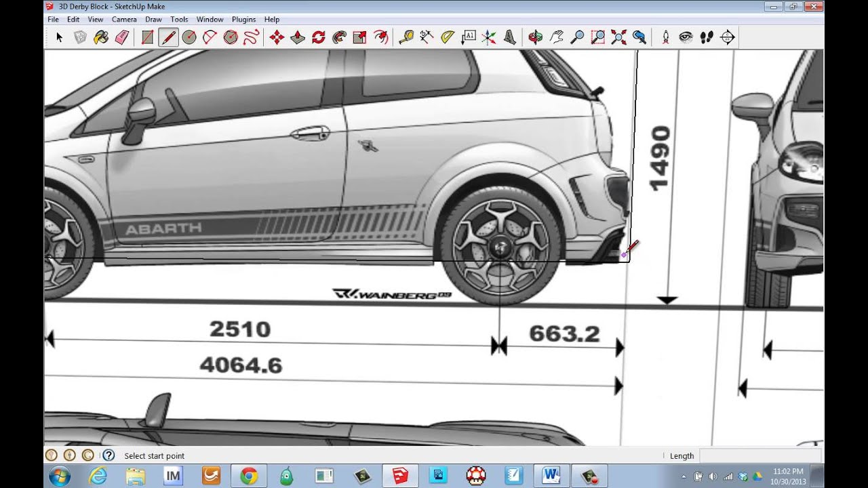Viewport: 868px width, 488px height.
Task: Click the 2510 dimension text in drawing
Action: 240,329
